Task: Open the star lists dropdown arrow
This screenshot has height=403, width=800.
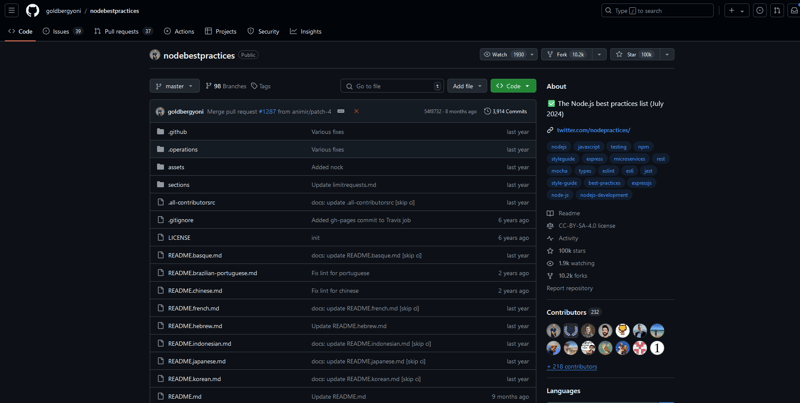Action: tap(667, 55)
